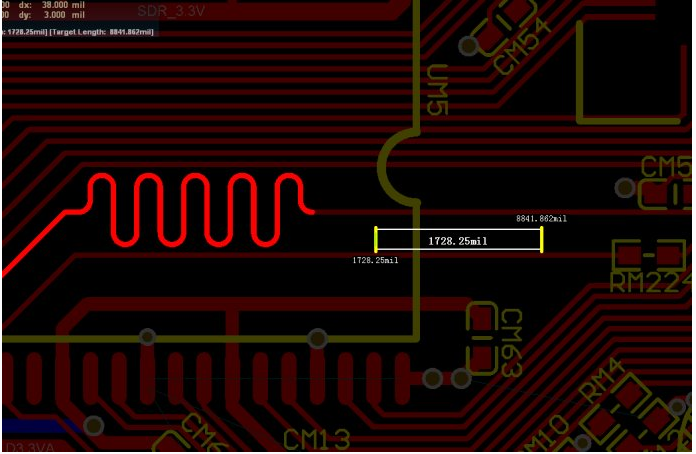Screen dimensions: 696x454
Task: Select the UM5 pin-one semicircle notch outline
Action: point(397,168)
